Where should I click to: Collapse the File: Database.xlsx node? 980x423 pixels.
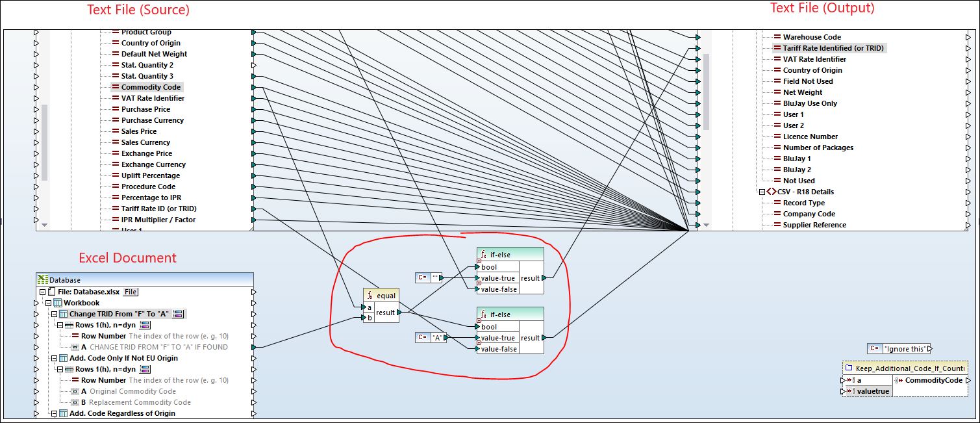tap(43, 292)
